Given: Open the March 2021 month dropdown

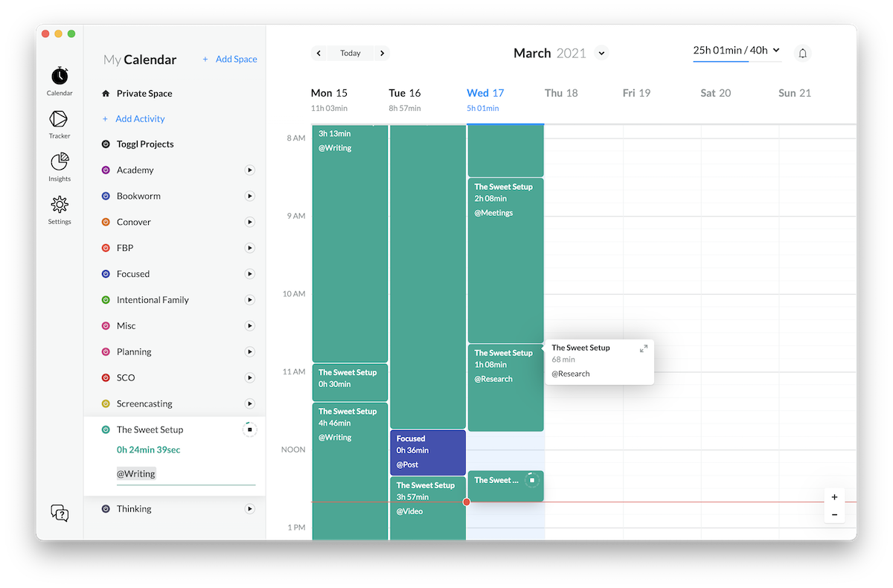Looking at the screenshot, I should pyautogui.click(x=602, y=53).
